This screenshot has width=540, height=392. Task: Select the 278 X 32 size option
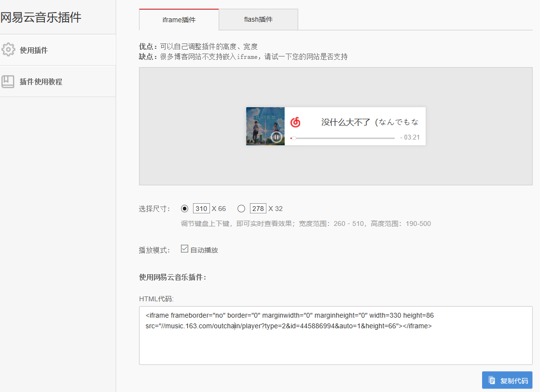[241, 209]
